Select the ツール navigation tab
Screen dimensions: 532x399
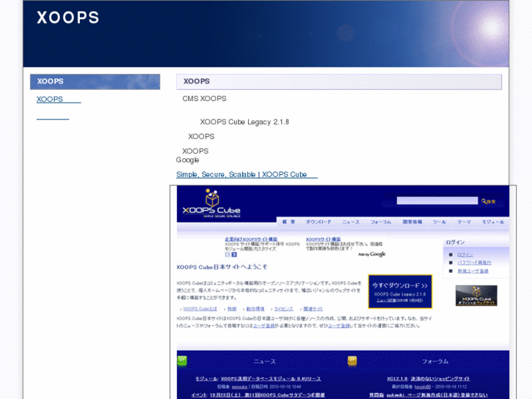[439, 222]
